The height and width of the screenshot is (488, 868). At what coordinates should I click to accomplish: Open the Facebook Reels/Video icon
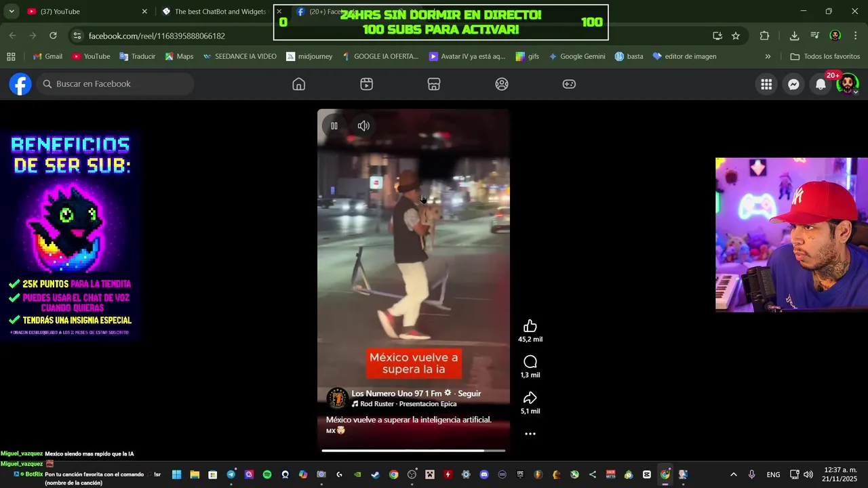366,84
